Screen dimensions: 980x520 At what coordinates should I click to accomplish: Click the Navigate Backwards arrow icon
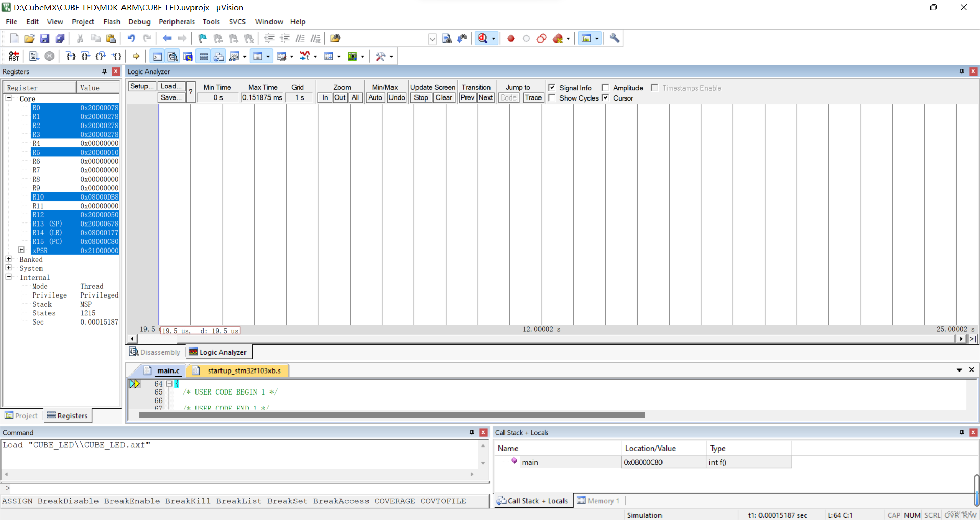click(167, 38)
